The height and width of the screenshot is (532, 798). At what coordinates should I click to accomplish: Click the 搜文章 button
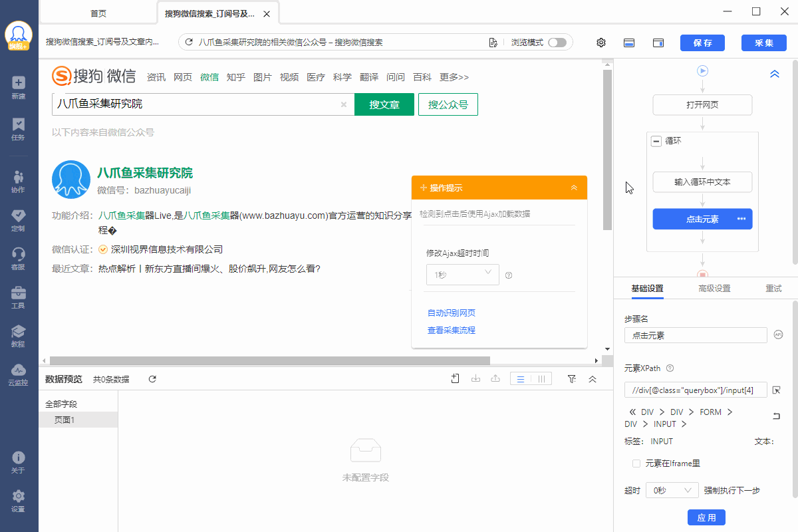[x=384, y=104]
